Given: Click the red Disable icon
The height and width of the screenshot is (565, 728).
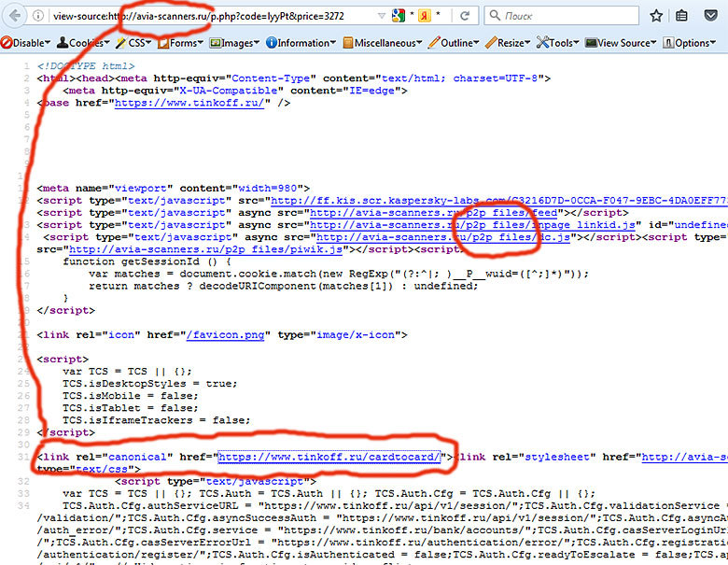Looking at the screenshot, I should click(7, 43).
